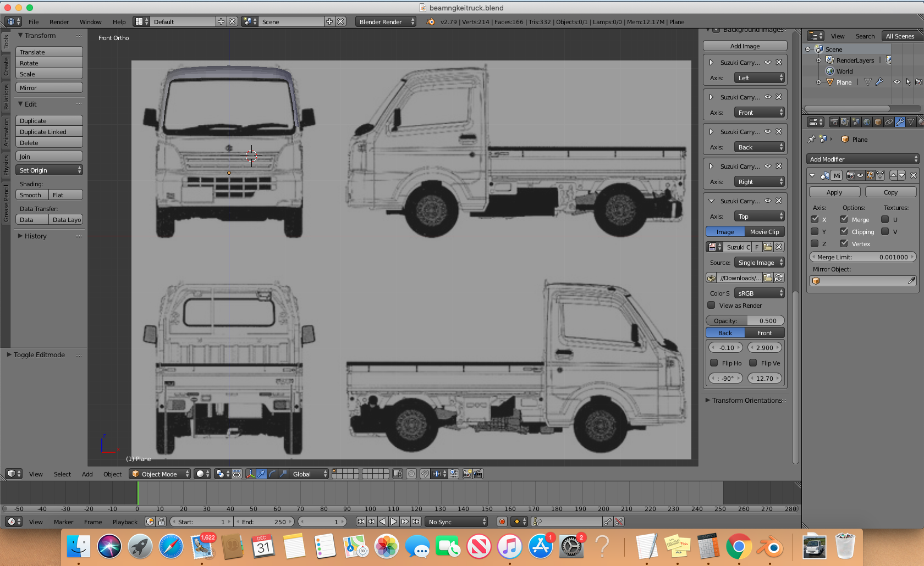Hide the Left axis background image
This screenshot has width=924, height=566.
click(x=768, y=63)
